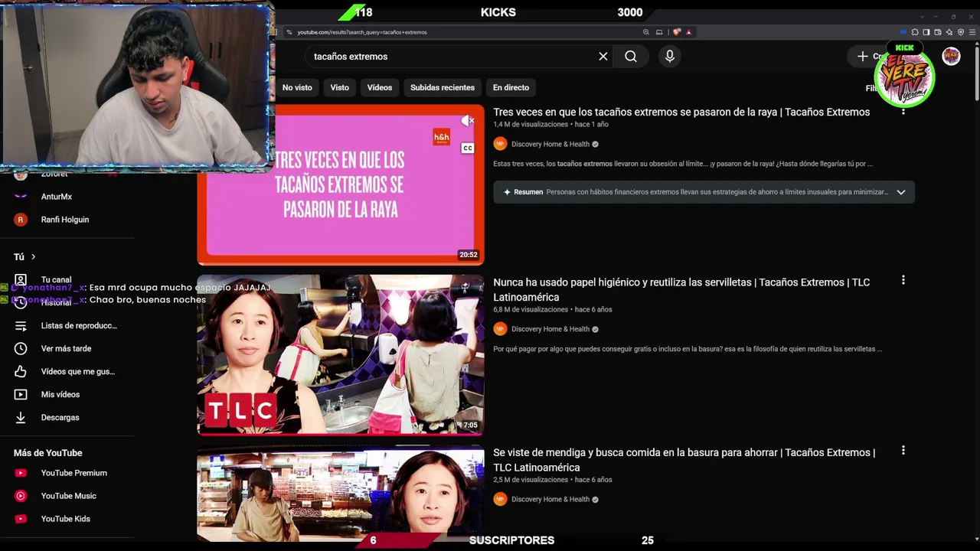
Task: Select the 'Subidas recientes' filter chip
Action: (x=443, y=87)
